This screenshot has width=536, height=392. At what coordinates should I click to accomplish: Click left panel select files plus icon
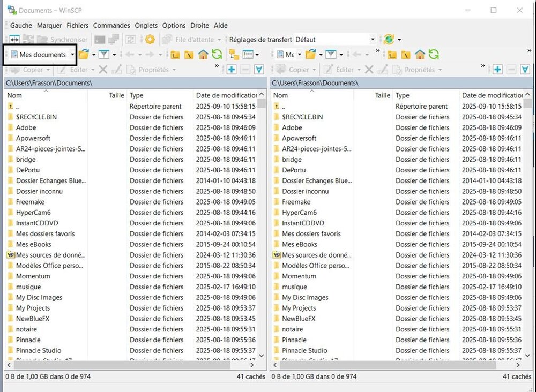(x=232, y=70)
